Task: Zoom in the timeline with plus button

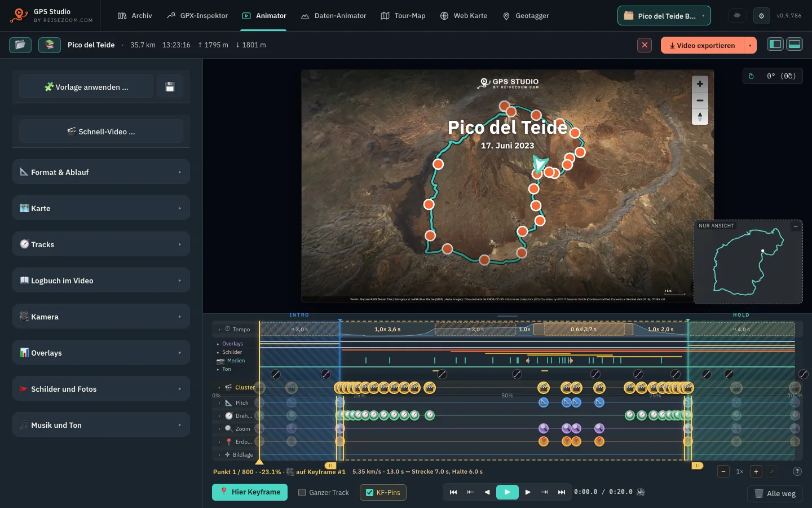Action: (756, 471)
